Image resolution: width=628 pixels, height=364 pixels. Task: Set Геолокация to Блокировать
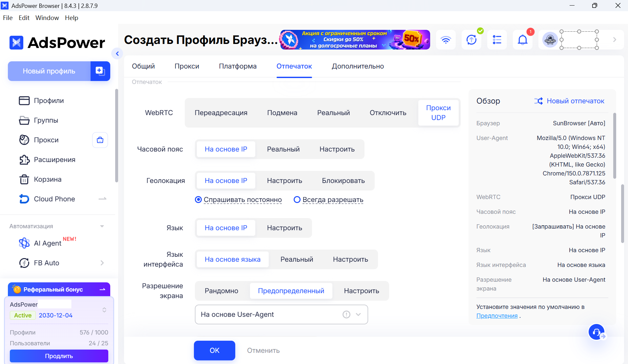click(343, 181)
